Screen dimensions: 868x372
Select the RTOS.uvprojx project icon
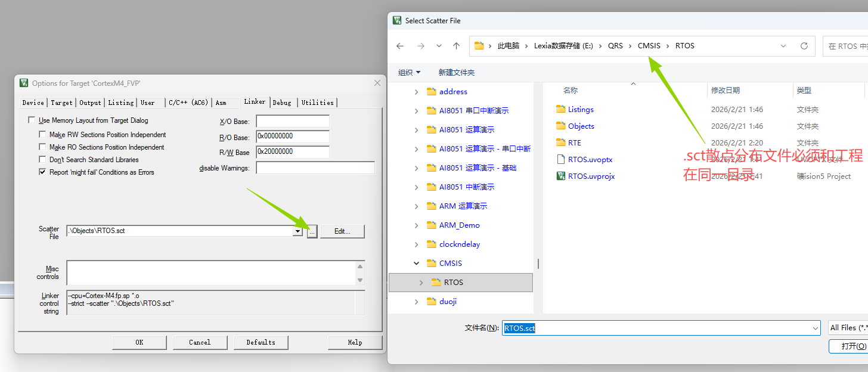[560, 176]
